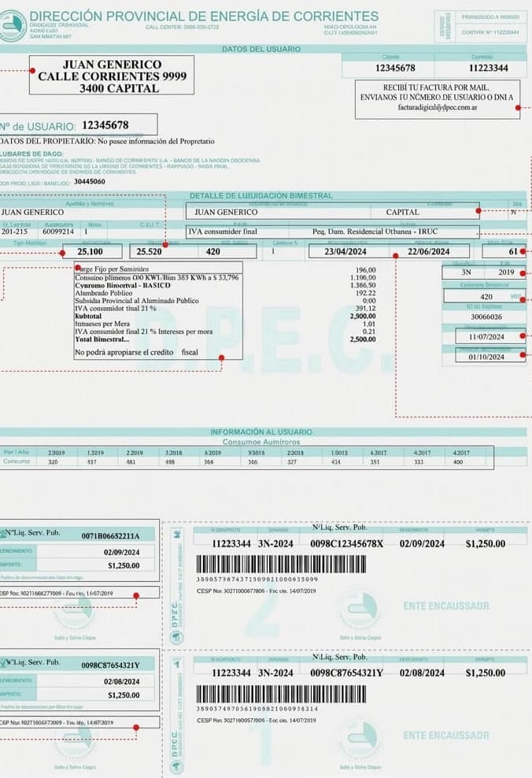Select consumption value 661 in history table
Image resolution: width=532 pixels, height=778 pixels.
pos(131,462)
